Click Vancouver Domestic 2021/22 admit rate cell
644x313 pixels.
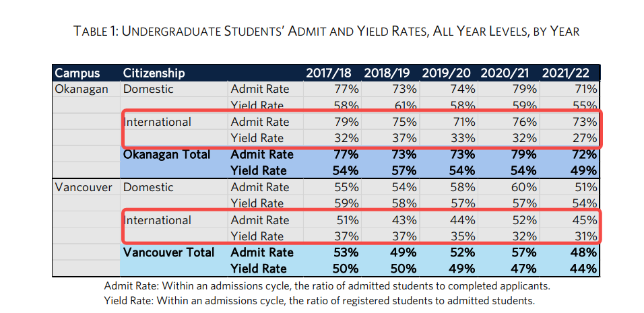[585, 187]
